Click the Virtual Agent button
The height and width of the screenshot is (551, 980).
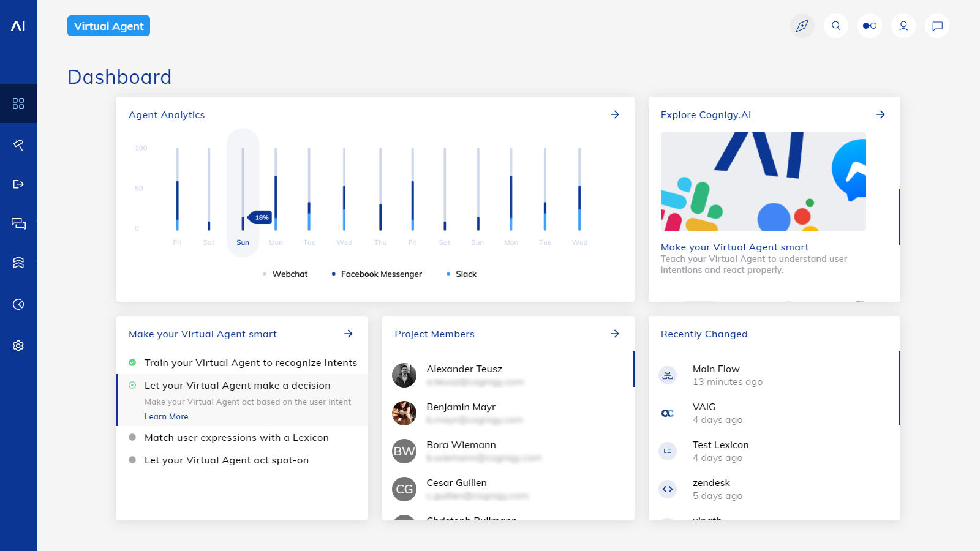[108, 26]
